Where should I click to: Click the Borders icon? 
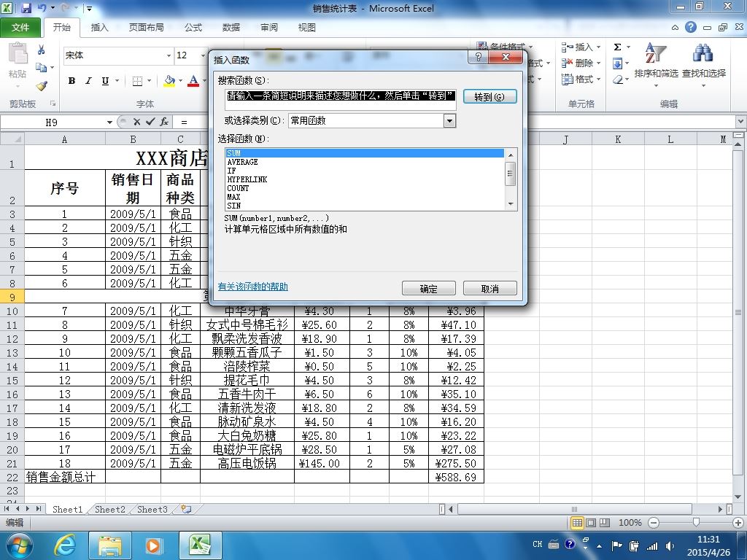pyautogui.click(x=137, y=81)
